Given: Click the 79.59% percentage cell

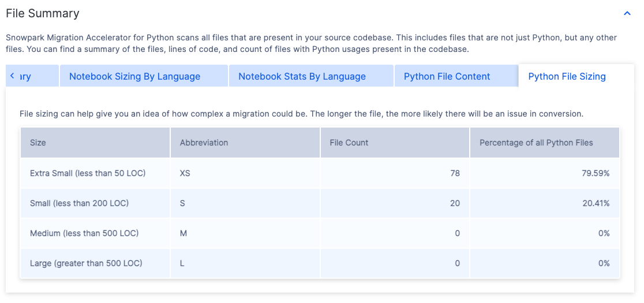Looking at the screenshot, I should [x=596, y=173].
